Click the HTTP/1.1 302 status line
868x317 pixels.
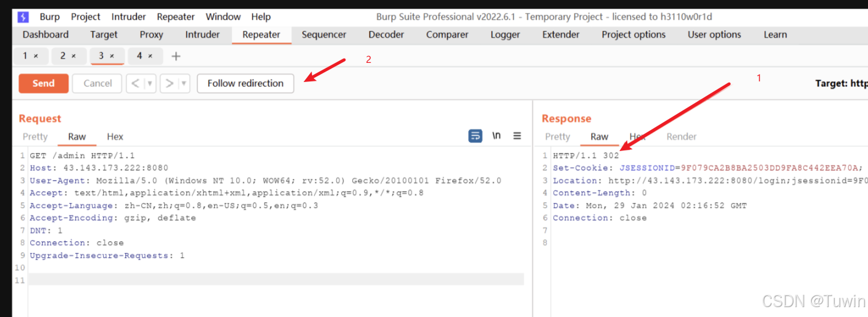(585, 155)
